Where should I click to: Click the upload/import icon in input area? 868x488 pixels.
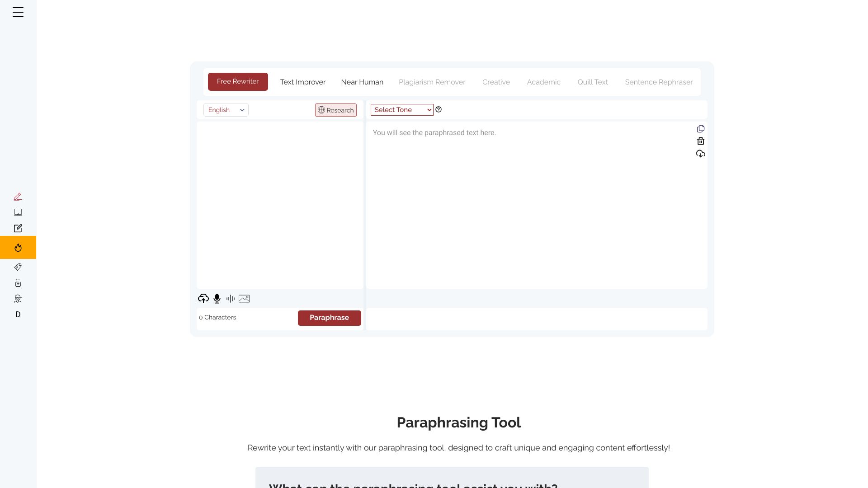point(203,298)
